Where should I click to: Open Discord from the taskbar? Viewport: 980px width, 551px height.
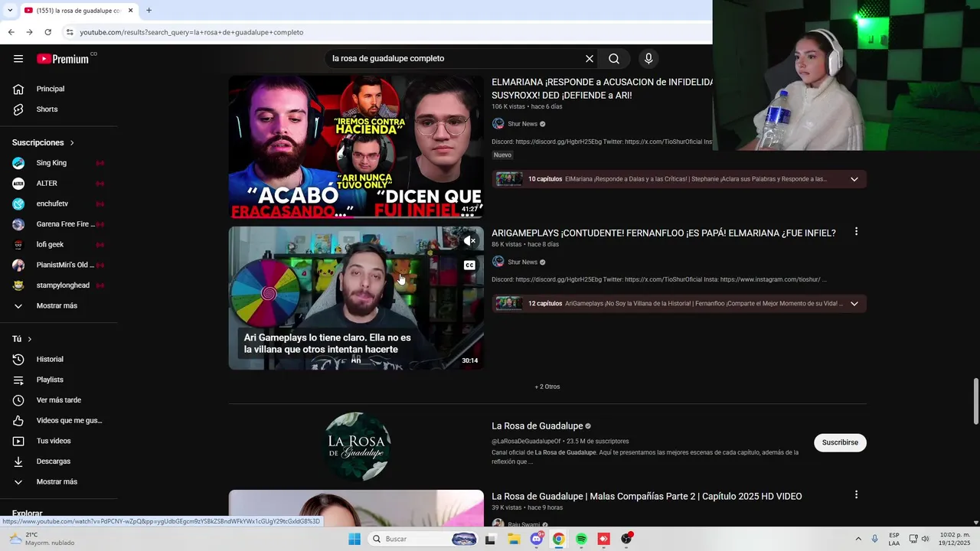[537, 539]
